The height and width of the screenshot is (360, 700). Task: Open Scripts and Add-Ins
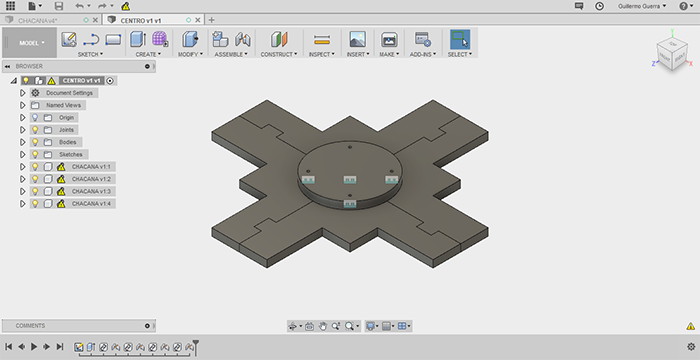coord(422,39)
